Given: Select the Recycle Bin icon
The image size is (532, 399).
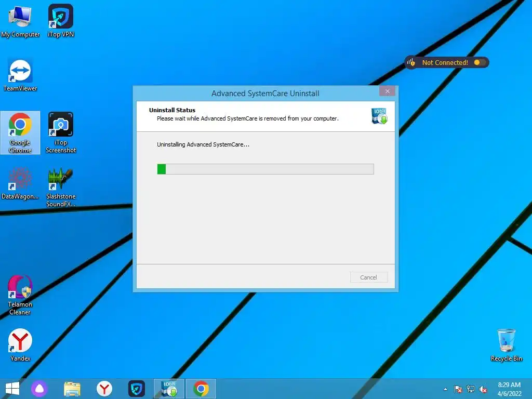Looking at the screenshot, I should coord(506,345).
